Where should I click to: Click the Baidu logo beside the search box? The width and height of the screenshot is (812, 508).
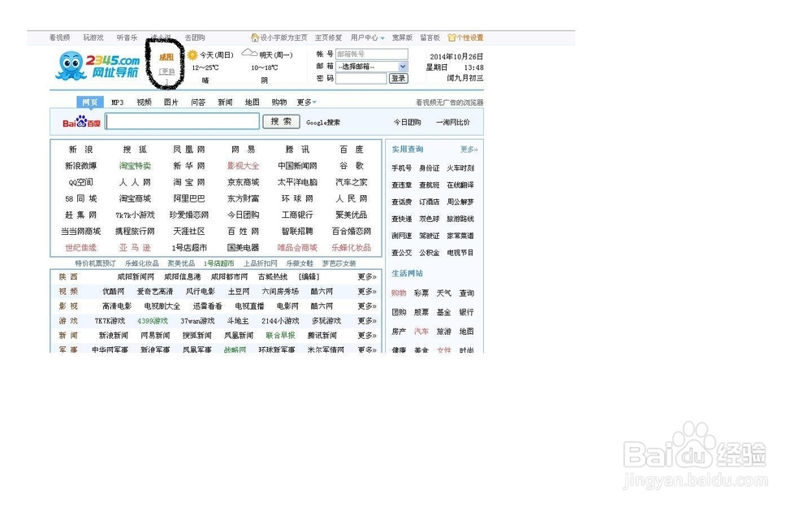(81, 123)
